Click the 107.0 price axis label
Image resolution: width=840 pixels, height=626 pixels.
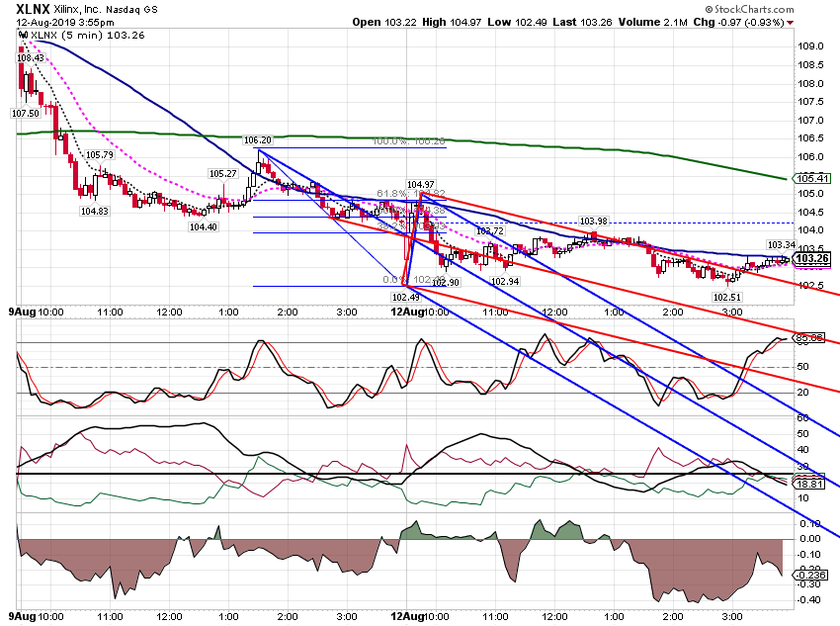pyautogui.click(x=810, y=120)
